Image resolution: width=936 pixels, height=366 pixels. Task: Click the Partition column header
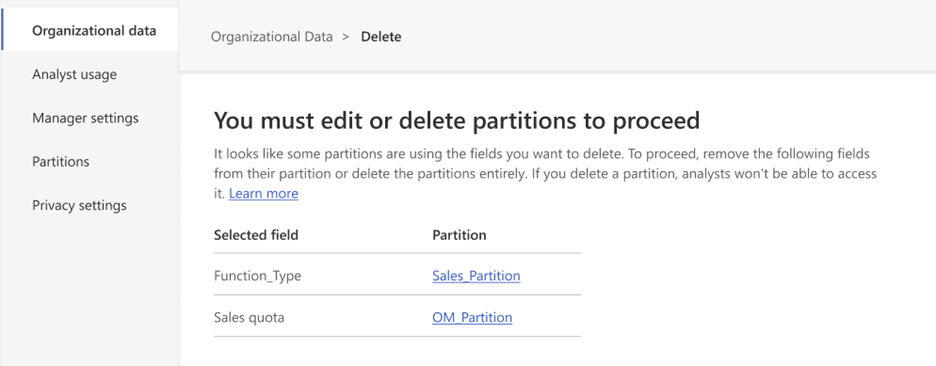(x=459, y=235)
